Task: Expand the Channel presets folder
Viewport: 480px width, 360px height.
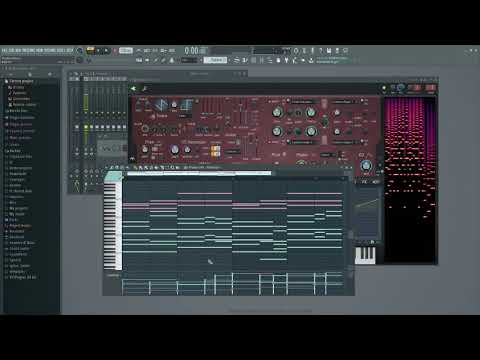Action: (21, 131)
